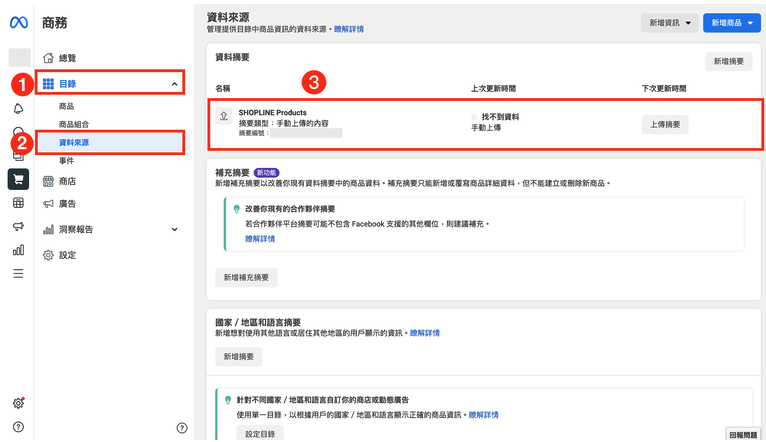Open notifications bell in left rail

(18, 108)
